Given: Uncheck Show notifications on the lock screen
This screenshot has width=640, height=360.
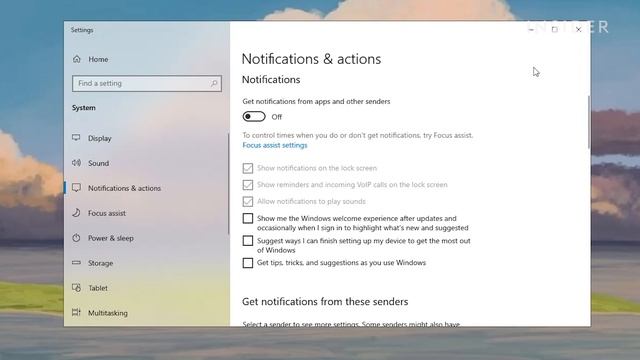Looking at the screenshot, I should click(x=248, y=168).
